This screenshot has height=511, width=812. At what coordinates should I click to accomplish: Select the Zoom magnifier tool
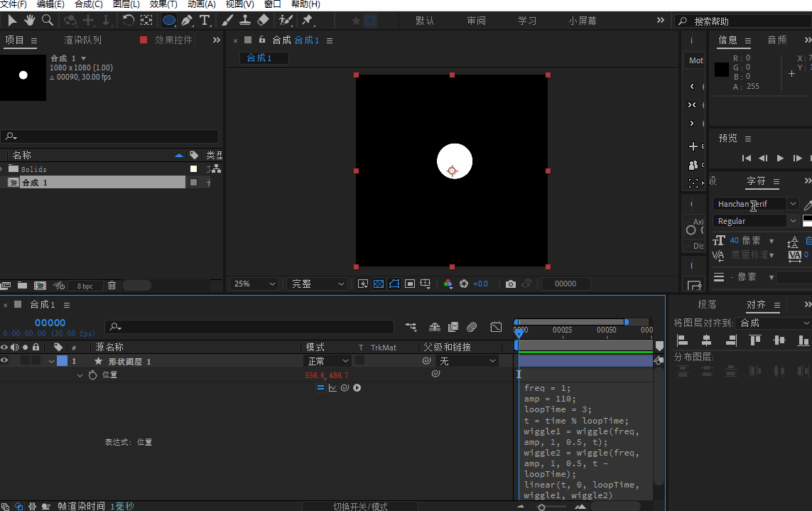[x=47, y=21]
